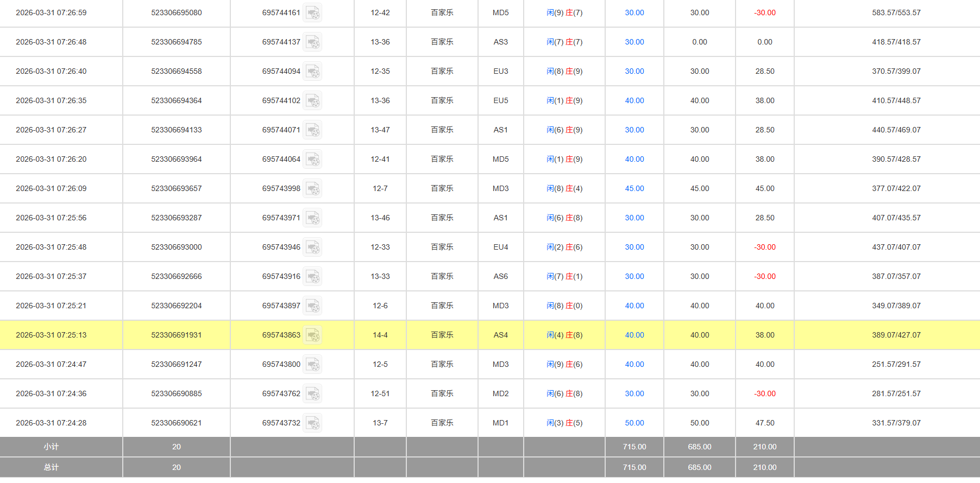Open result link 闲(8) 庄(4)
The width and height of the screenshot is (980, 483).
pyautogui.click(x=564, y=188)
